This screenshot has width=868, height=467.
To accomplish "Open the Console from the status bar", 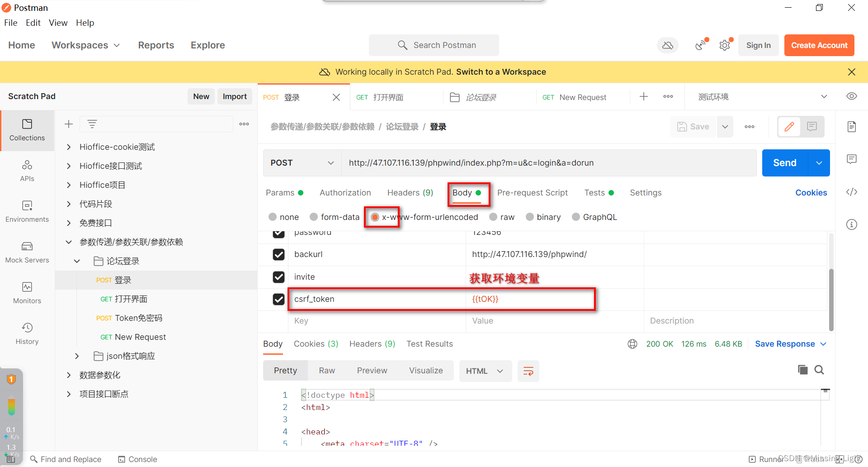I will pos(137,459).
